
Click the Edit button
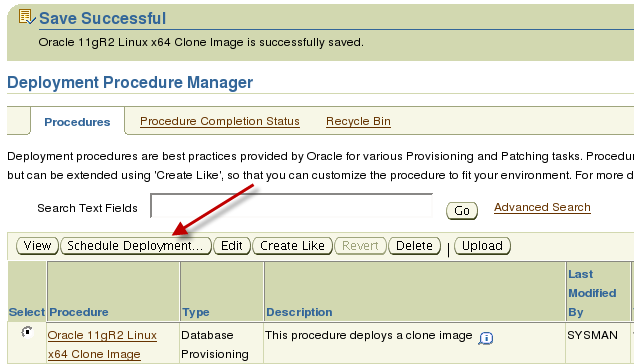(232, 246)
